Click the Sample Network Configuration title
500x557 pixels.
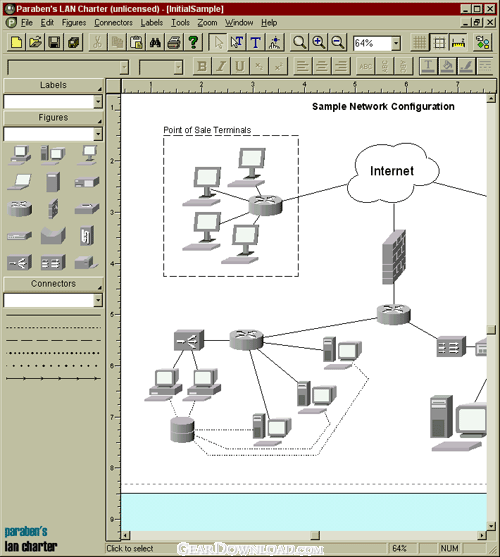pyautogui.click(x=383, y=107)
